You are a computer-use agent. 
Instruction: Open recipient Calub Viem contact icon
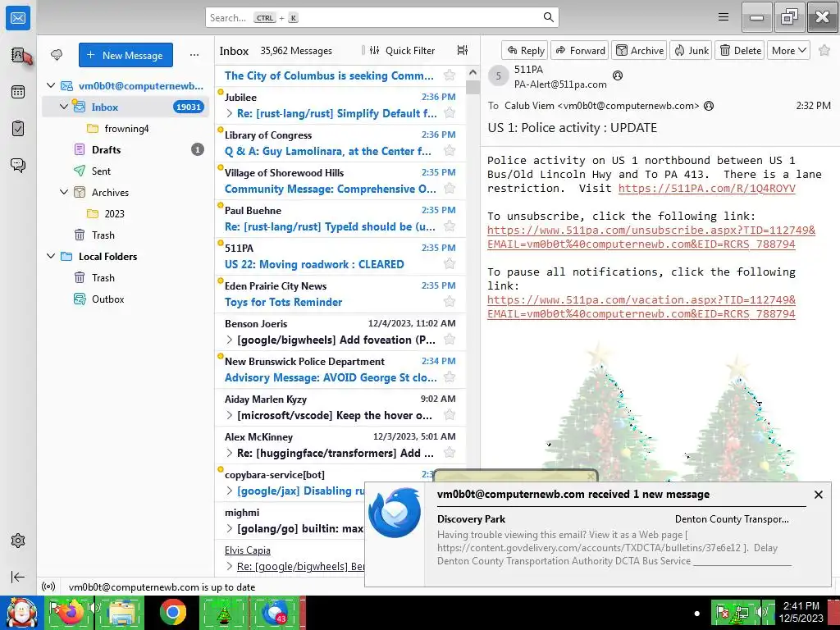[x=708, y=106]
